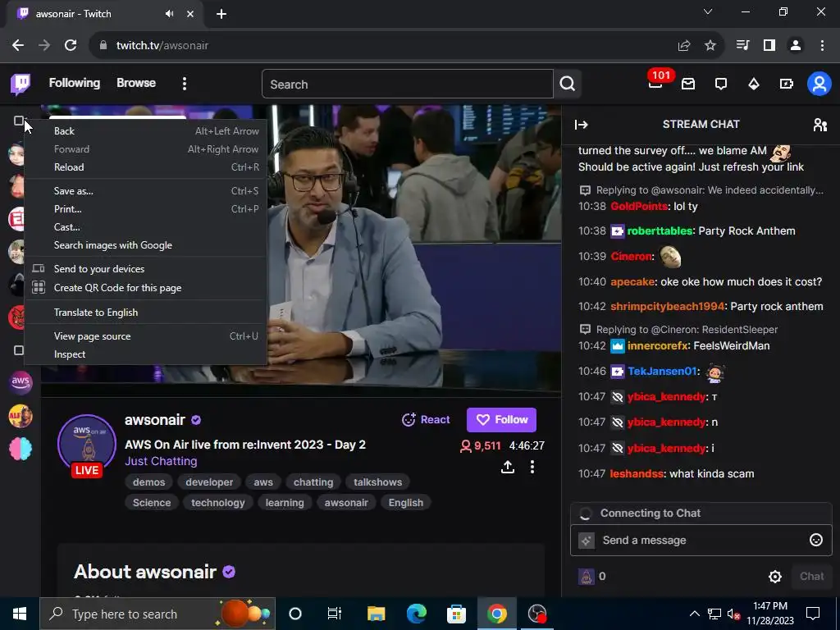Click the talkshows tag
This screenshot has height=630, width=840.
click(377, 482)
